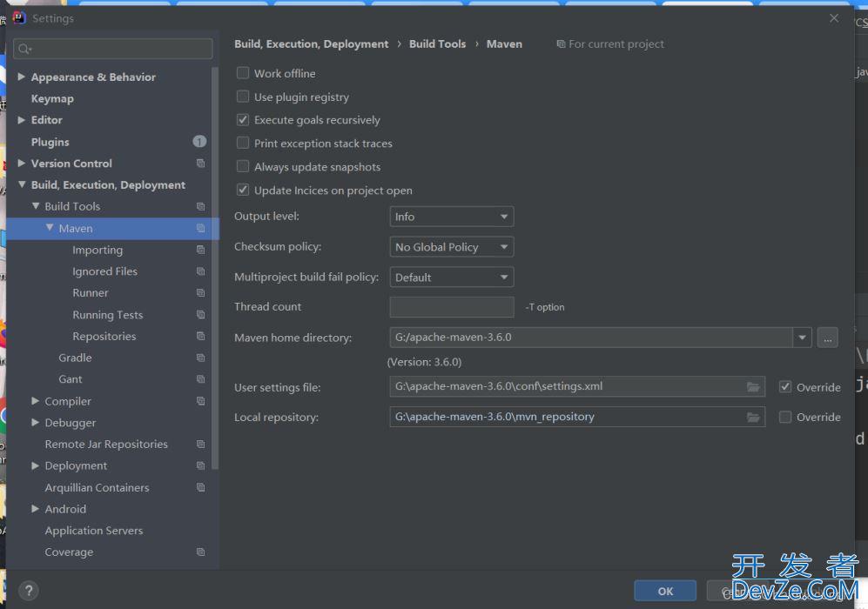This screenshot has width=868, height=609.
Task: Enable Use plugin registry checkbox
Action: 242,97
